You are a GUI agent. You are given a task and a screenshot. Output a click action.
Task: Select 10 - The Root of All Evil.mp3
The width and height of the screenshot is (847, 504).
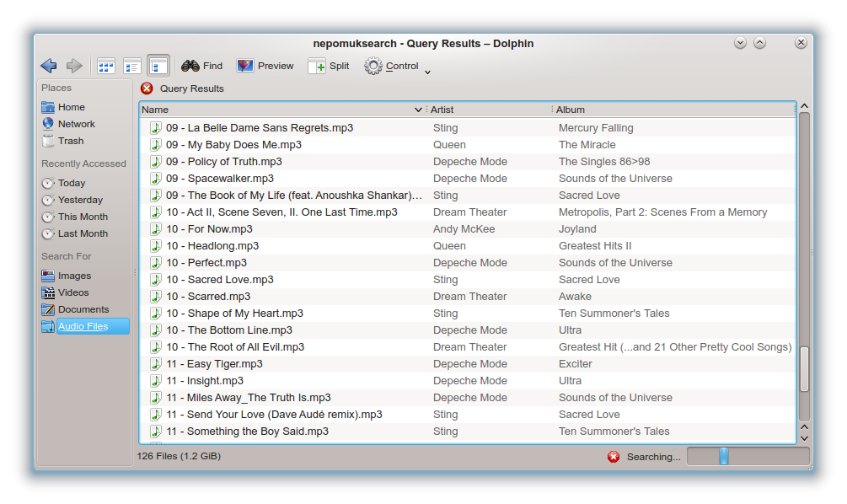point(235,346)
